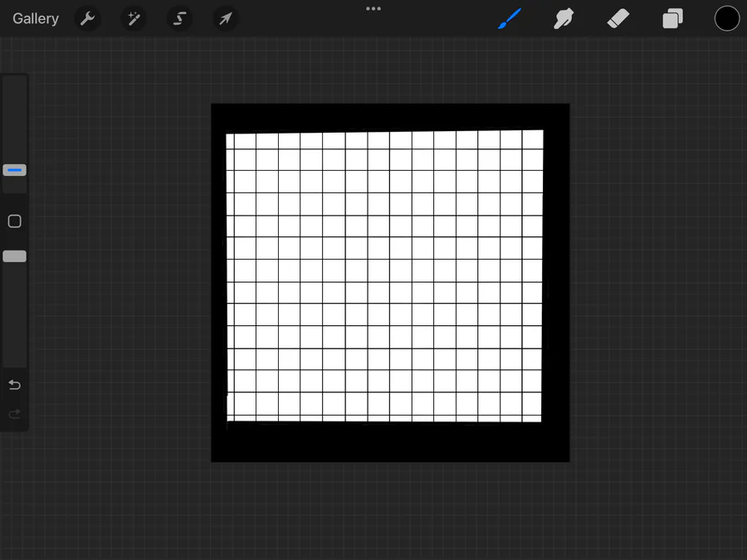Viewport: 747px width, 560px height.
Task: Tap the three-dot menu at top center
Action: (373, 8)
